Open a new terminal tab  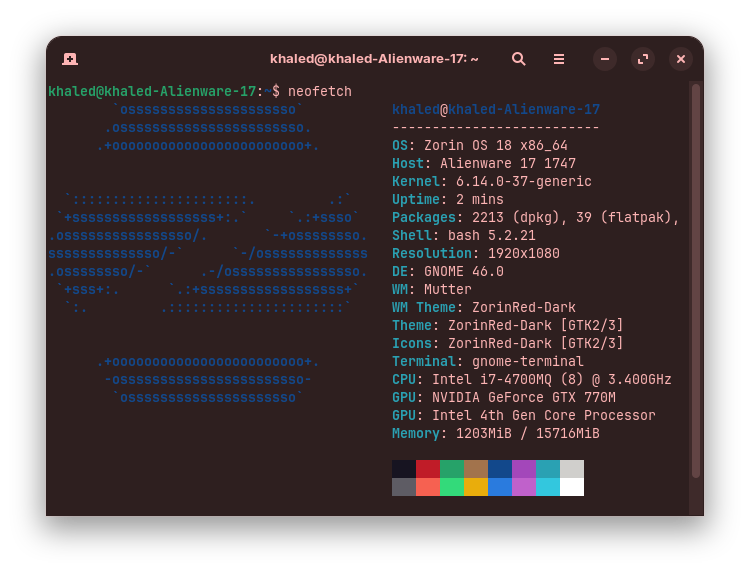(x=70, y=59)
